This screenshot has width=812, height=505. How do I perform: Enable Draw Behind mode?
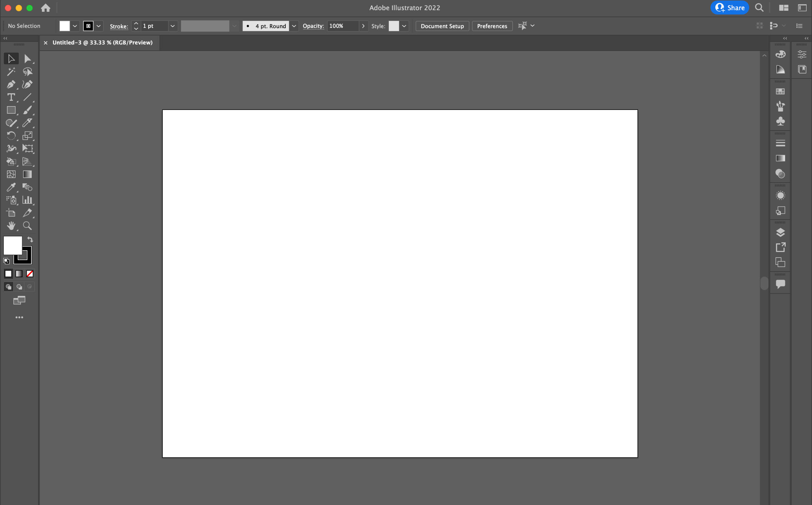(19, 287)
